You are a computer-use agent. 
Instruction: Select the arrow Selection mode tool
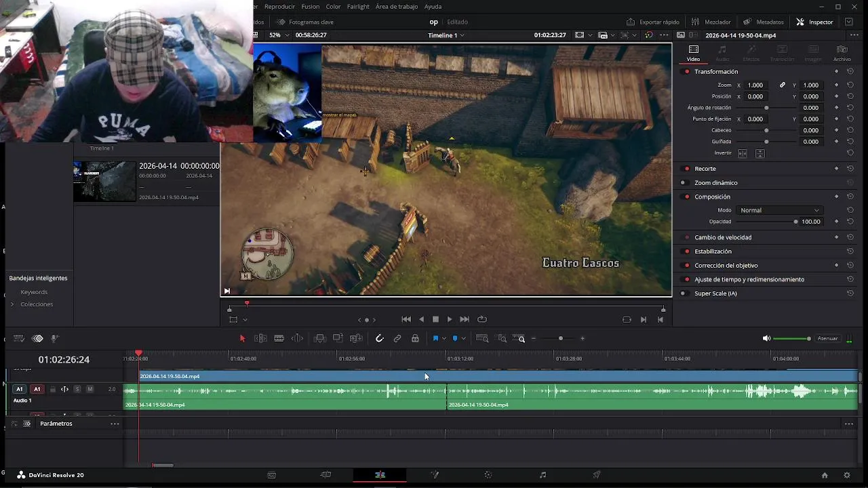point(242,338)
